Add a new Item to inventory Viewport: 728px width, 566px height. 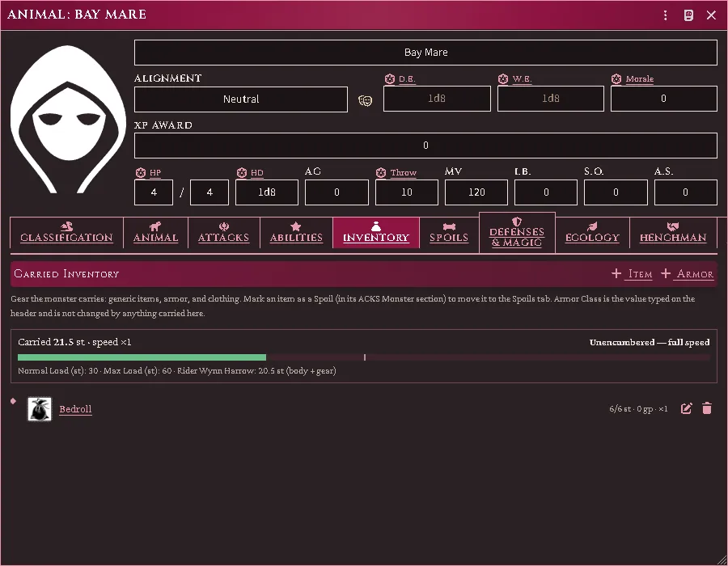(632, 274)
